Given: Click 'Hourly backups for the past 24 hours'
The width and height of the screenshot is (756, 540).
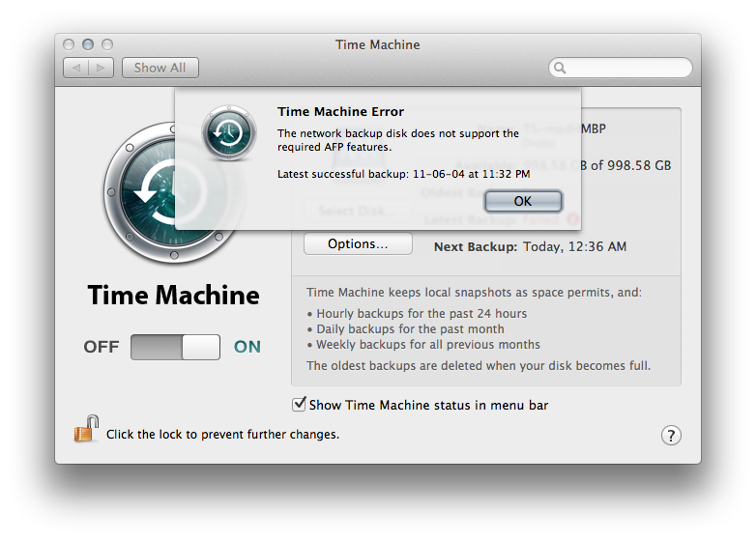Looking at the screenshot, I should point(422,314).
